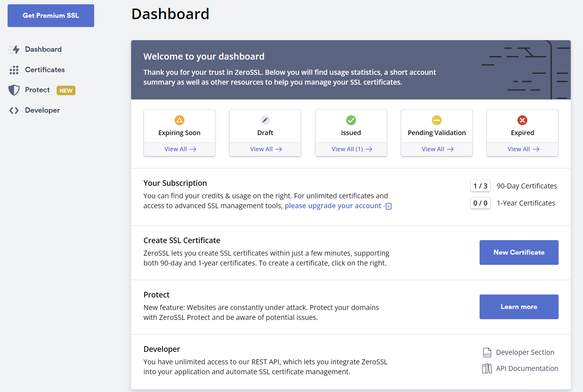Click the Welcome to your dashboard heading
This screenshot has height=392, width=583.
pyautogui.click(x=204, y=57)
